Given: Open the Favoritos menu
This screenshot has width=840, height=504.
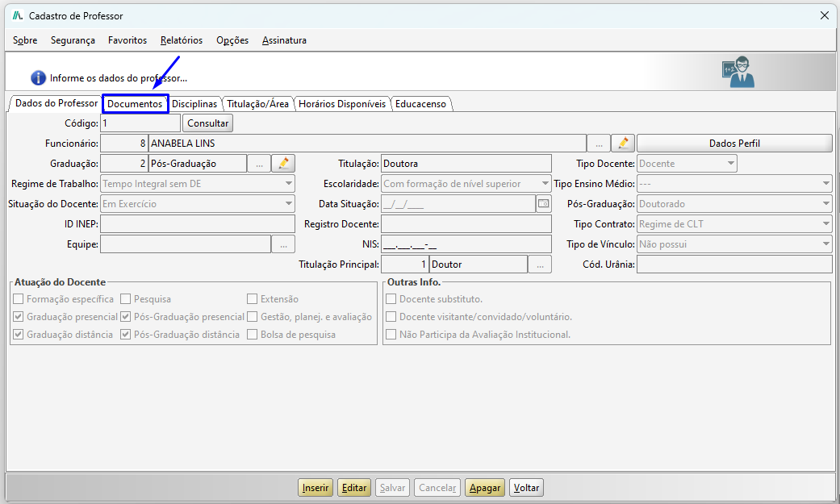Looking at the screenshot, I should pos(127,40).
